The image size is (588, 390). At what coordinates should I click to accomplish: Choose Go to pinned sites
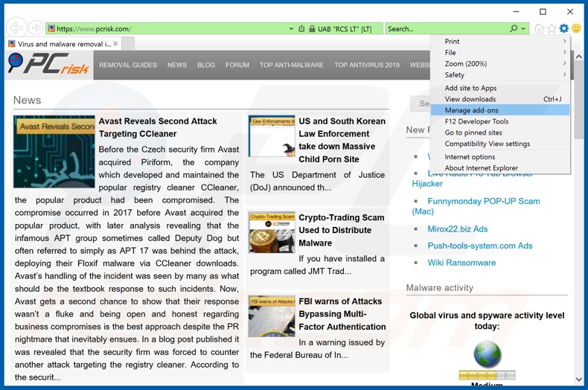(500, 132)
